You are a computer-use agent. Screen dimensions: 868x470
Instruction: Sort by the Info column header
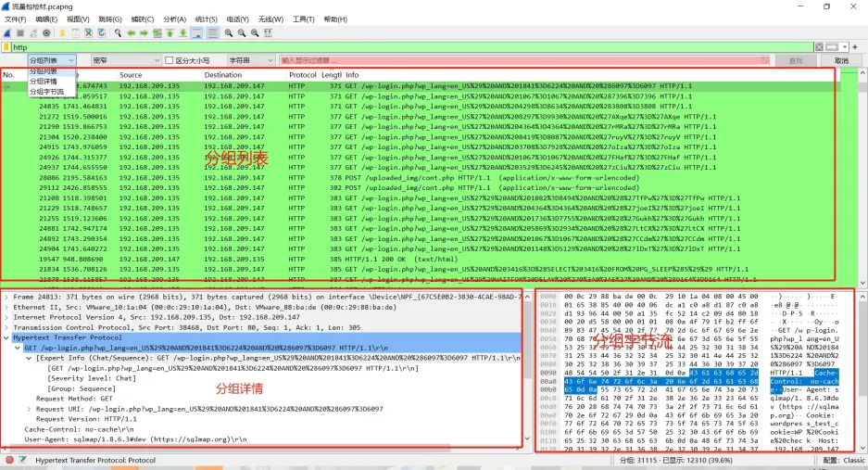352,75
